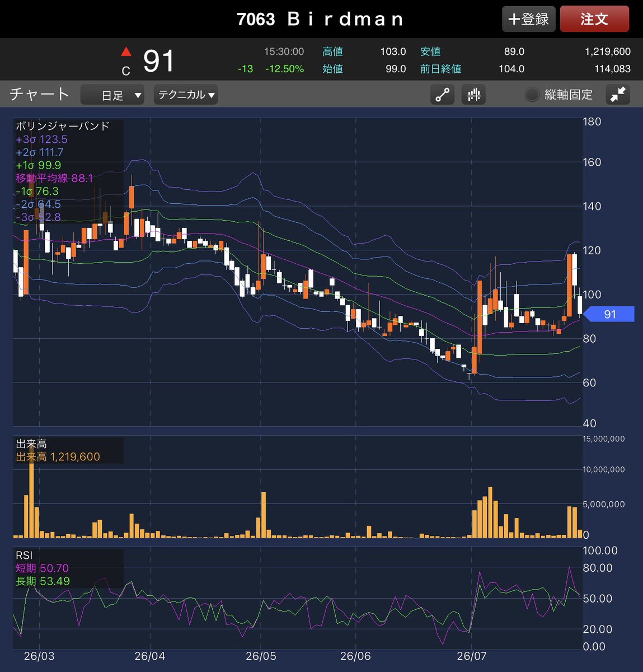
Task: Click the -1σ 76.3 legend entry
Action: point(37,191)
